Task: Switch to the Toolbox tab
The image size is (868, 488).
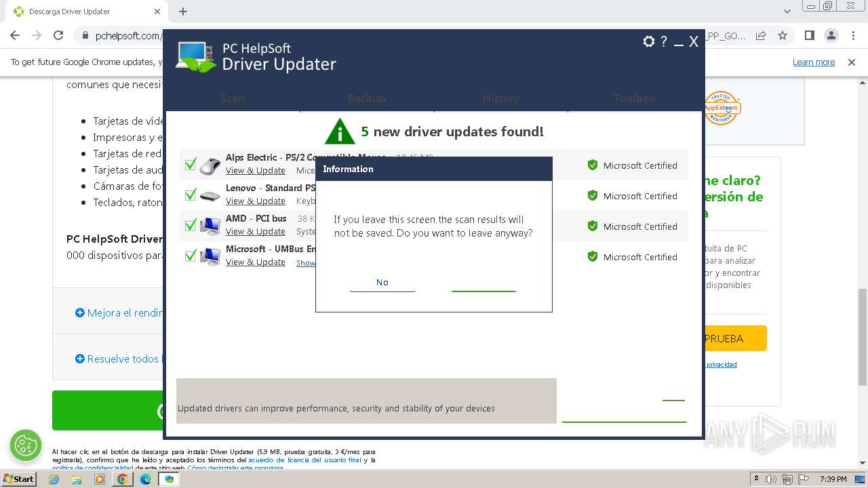Action: pyautogui.click(x=635, y=98)
